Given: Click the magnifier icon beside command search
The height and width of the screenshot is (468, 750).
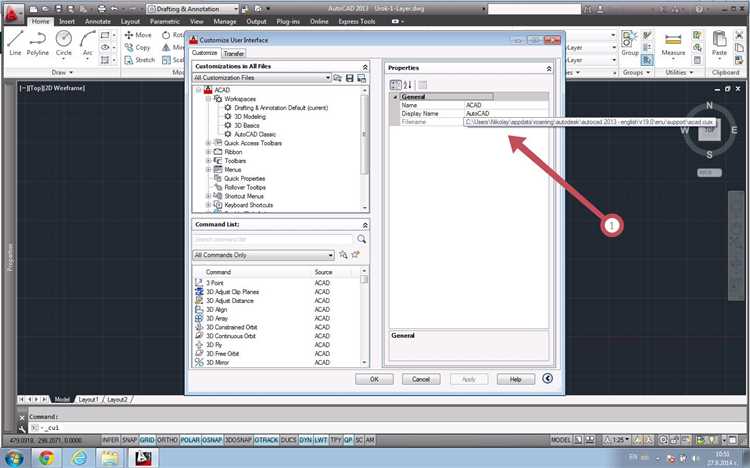Looking at the screenshot, I should click(362, 239).
